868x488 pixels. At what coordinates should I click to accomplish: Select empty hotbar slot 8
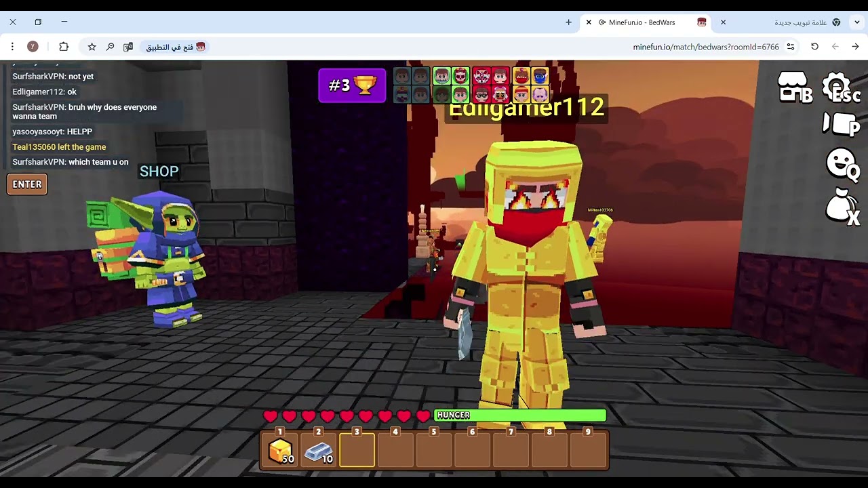(549, 449)
